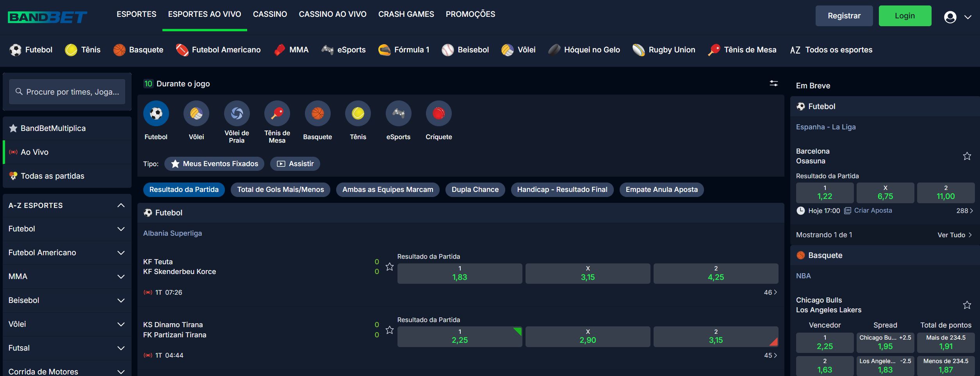Select the Críquete round icon
The image size is (980, 376).
coord(439,113)
